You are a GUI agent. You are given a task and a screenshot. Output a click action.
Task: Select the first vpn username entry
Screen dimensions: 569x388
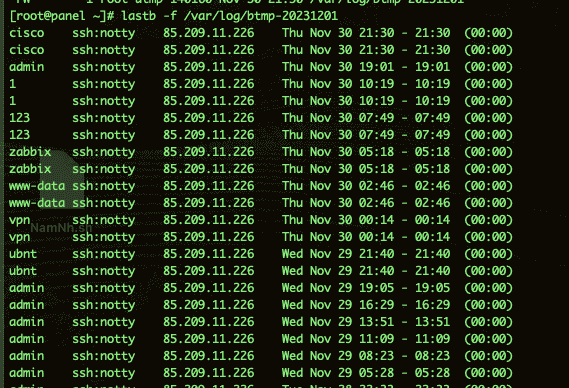pyautogui.click(x=20, y=221)
